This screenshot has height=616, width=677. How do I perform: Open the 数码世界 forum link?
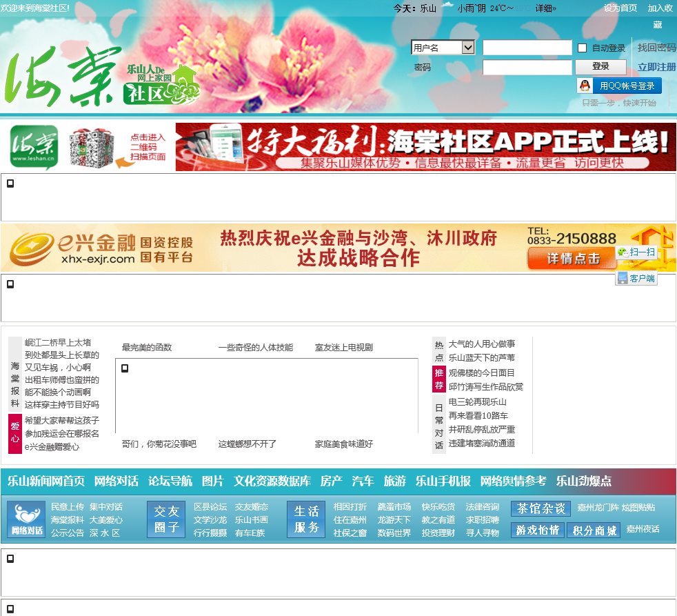(x=394, y=533)
